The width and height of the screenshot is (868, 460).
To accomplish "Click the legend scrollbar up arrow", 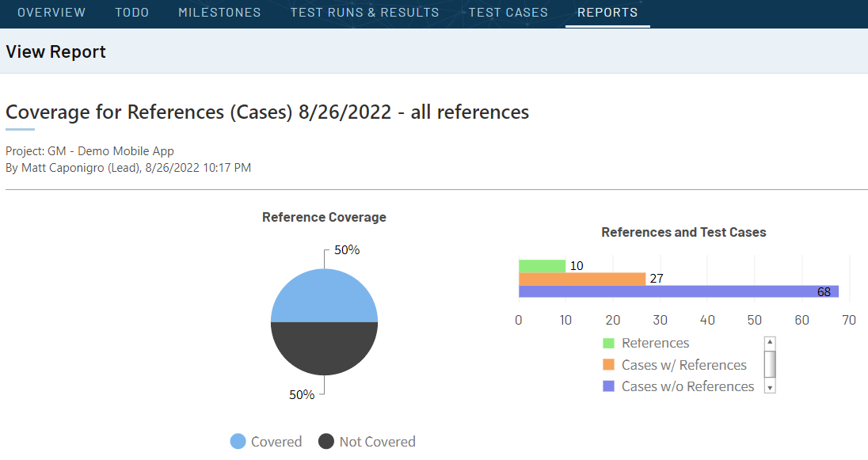I will 768,343.
